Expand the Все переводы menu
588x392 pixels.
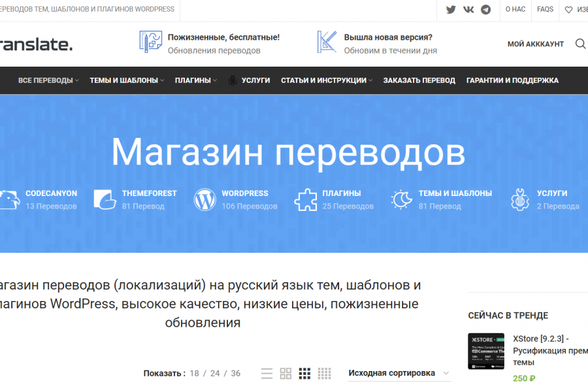pos(48,80)
